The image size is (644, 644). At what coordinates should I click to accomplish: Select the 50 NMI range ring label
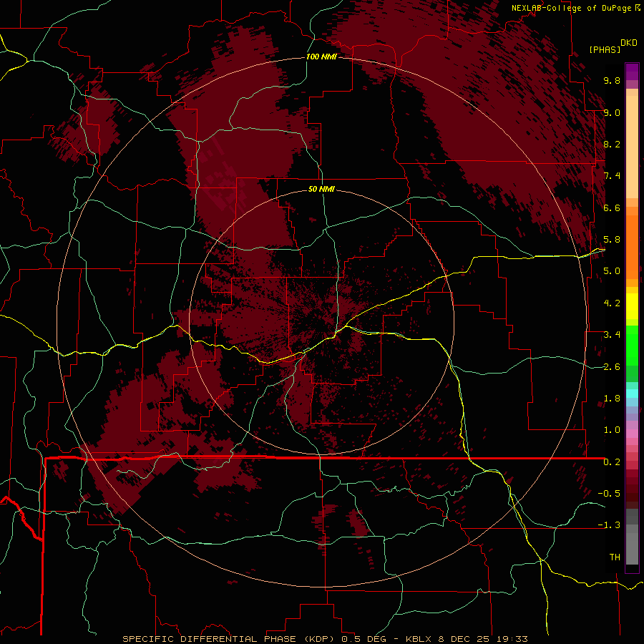coord(321,189)
